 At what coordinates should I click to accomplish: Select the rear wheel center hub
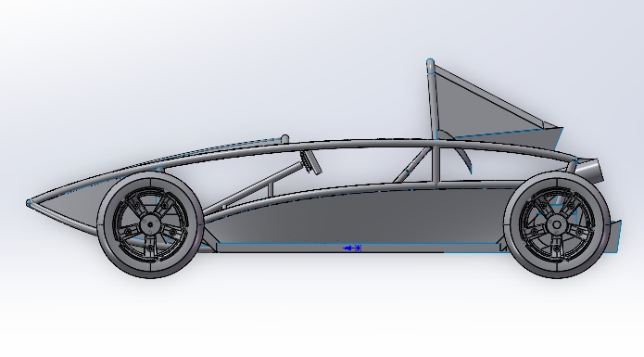click(x=557, y=224)
